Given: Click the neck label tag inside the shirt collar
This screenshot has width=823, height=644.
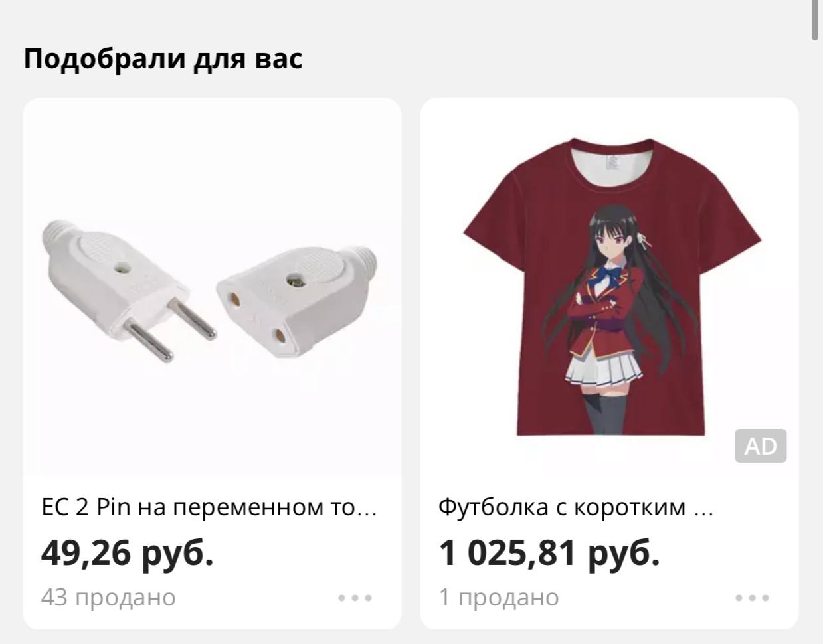Looking at the screenshot, I should [612, 163].
